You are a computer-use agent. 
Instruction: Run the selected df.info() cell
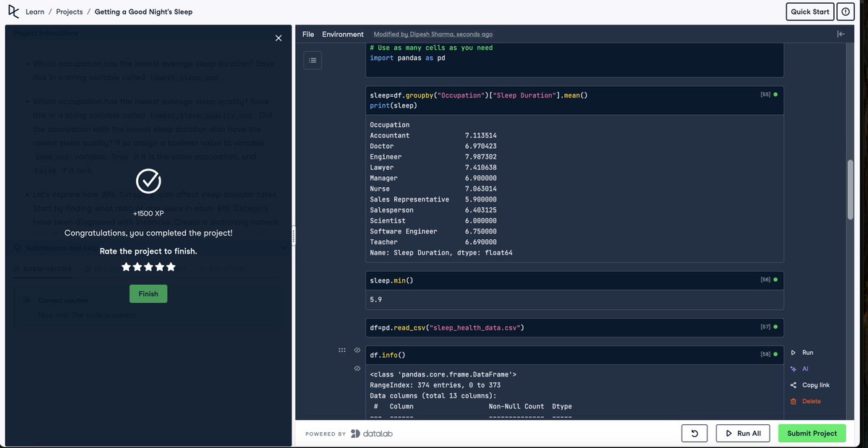point(802,353)
